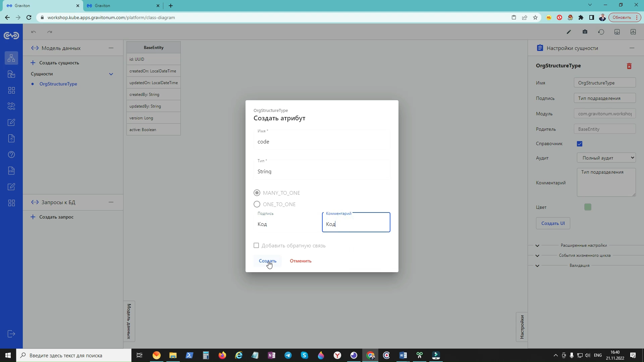This screenshot has height=362, width=644.
Task: Select the ONE_TO_ONE radio option
Action: click(257, 204)
